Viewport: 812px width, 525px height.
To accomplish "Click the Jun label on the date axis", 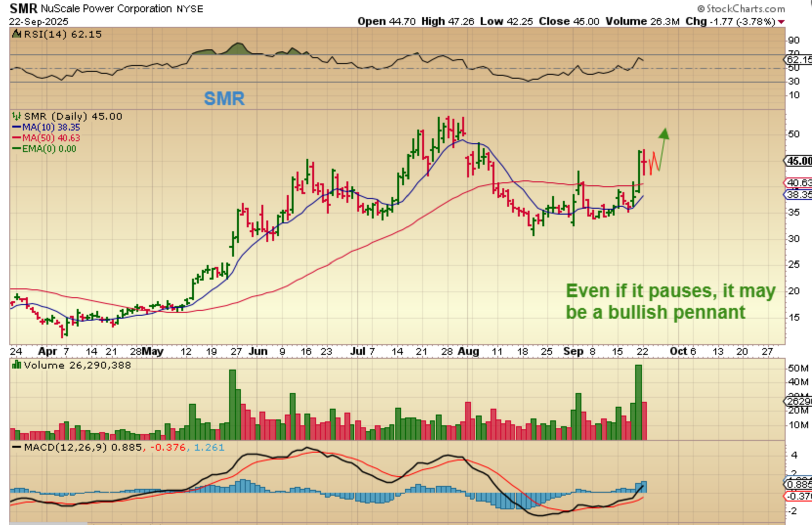I will (258, 351).
